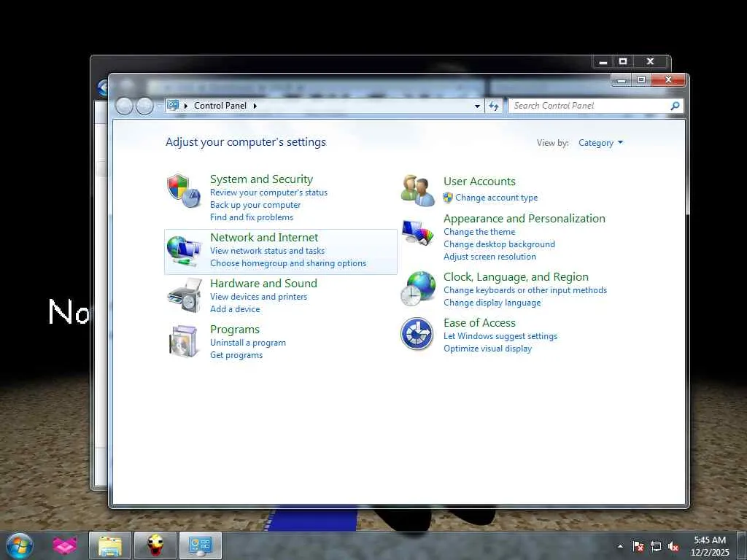Open the System and Security shield icon
Screen dimensions: 747x560
184,190
